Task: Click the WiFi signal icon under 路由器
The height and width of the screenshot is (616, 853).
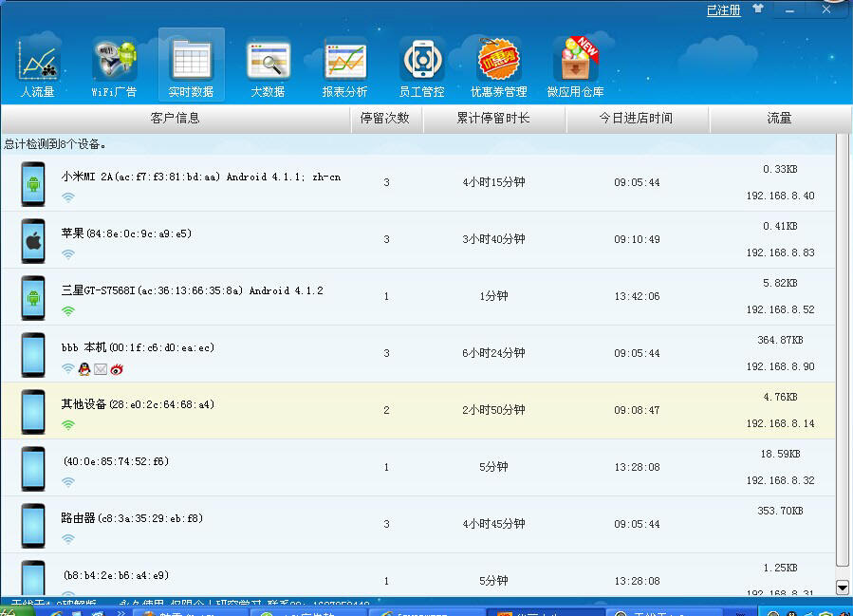Action: point(68,539)
